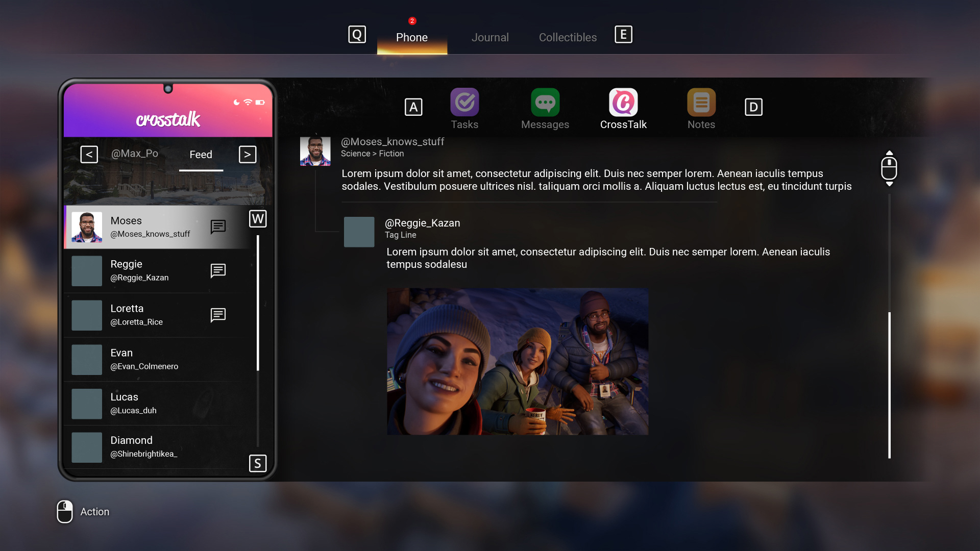This screenshot has height=551, width=980.
Task: Click Moses's avatar in the post header
Action: [315, 151]
